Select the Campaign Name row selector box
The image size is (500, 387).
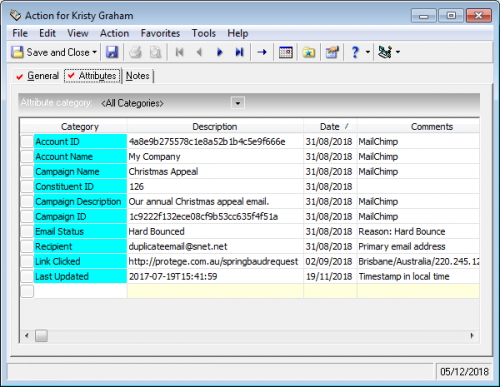click(x=27, y=171)
